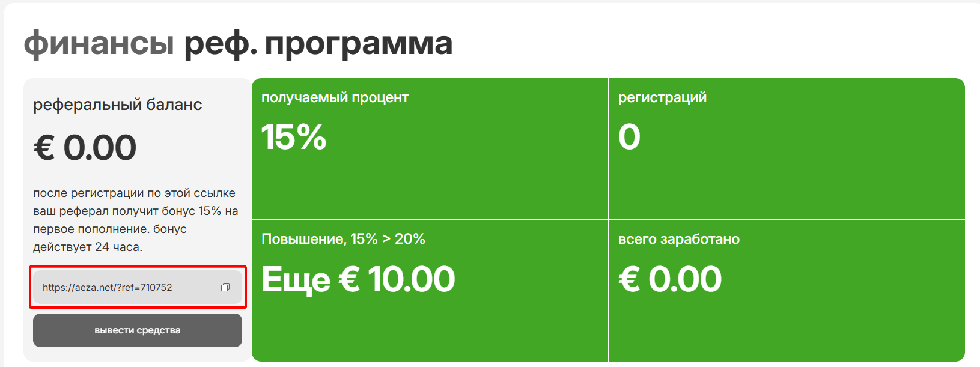Select the Еще € 10.00 amount
980x367 pixels.
click(358, 279)
